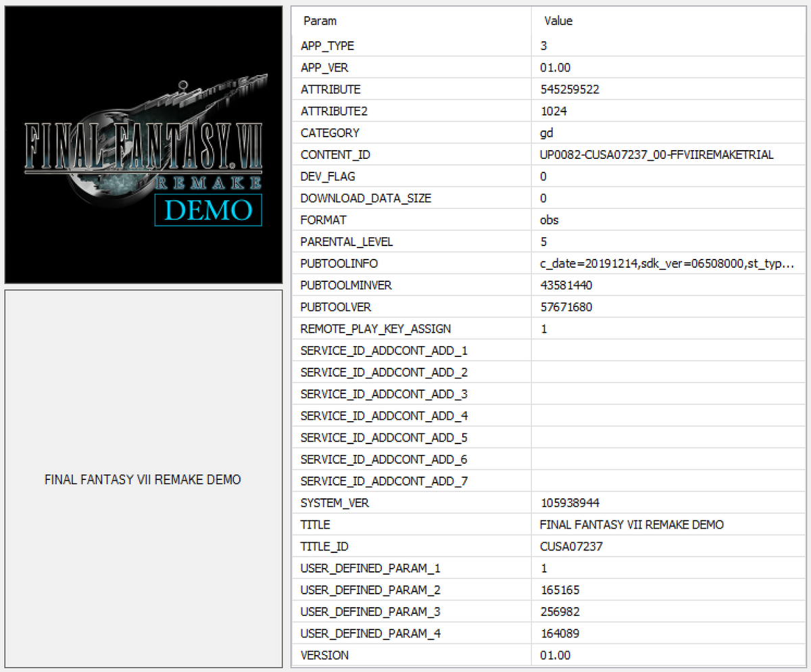Select the CATEGORY parameter
Image resolution: width=811 pixels, height=672 pixels.
(330, 133)
